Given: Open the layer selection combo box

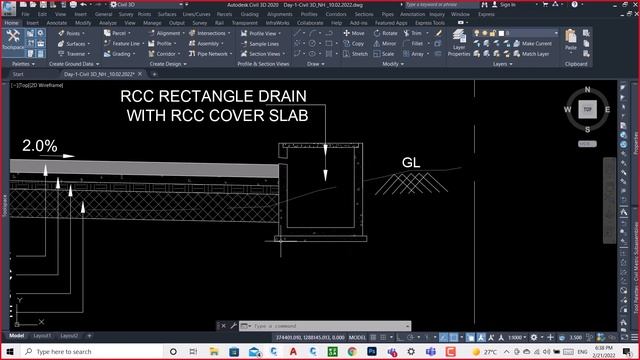Looking at the screenshot, I should 516,33.
